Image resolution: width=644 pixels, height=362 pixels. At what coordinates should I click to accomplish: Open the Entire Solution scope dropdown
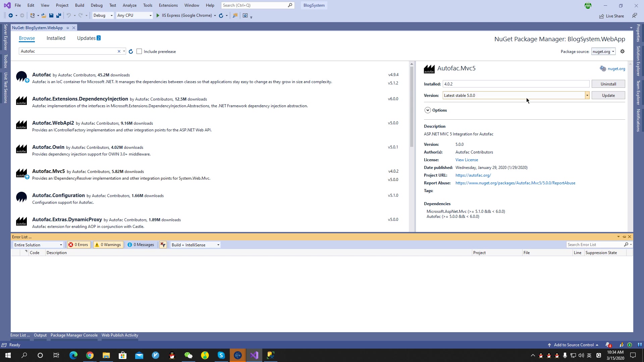[x=38, y=245]
